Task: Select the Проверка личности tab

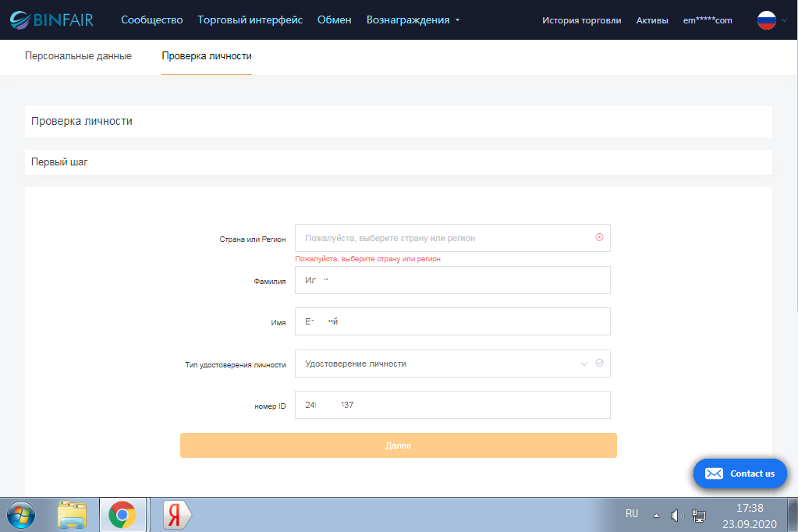Action: click(206, 56)
